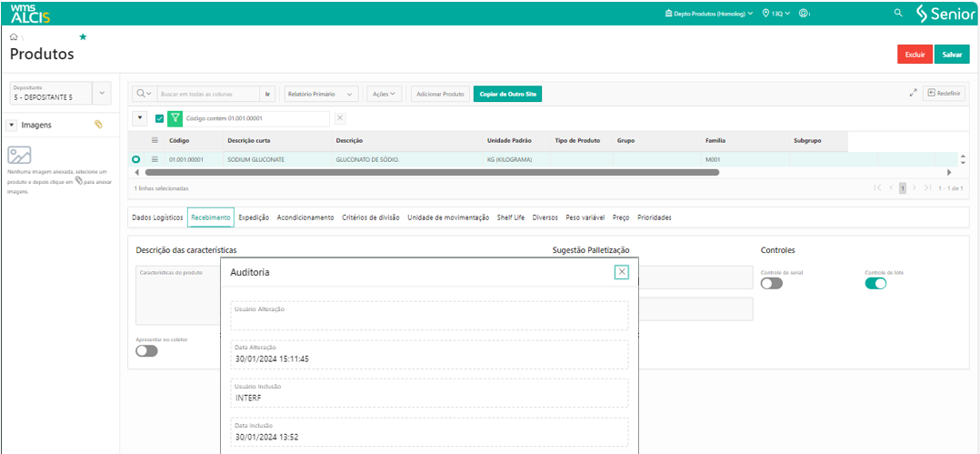Click the Salvar button
Screen dimensions: 980x454
click(x=952, y=55)
